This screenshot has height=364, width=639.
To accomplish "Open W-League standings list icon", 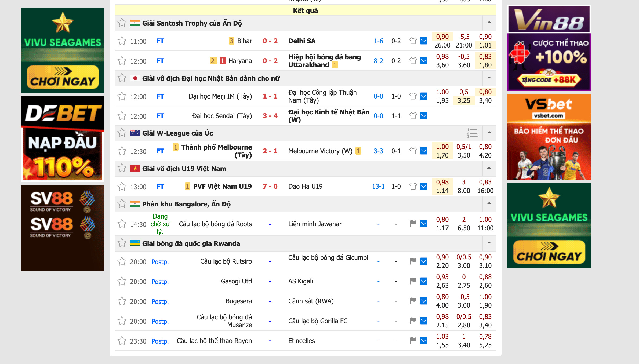I will pos(472,133).
